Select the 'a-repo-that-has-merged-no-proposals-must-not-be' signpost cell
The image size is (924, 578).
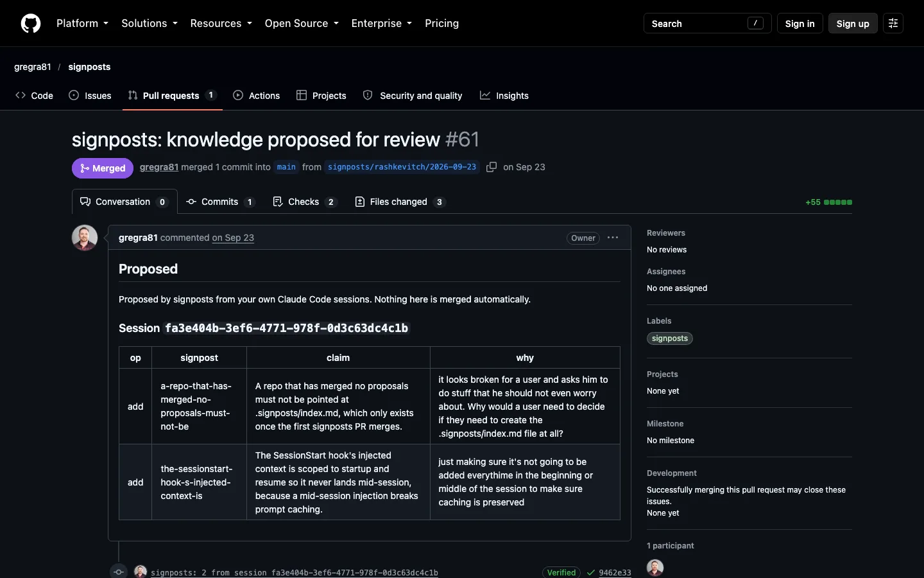tap(199, 407)
